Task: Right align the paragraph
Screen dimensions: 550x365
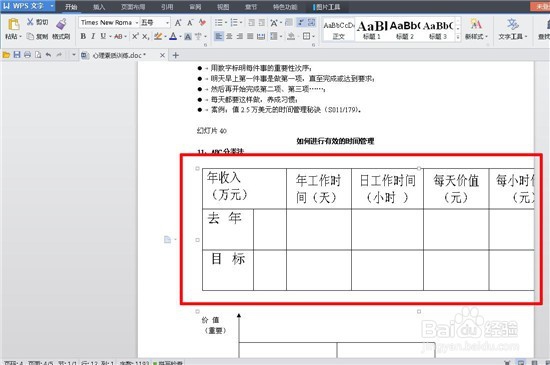Action: 240,36
